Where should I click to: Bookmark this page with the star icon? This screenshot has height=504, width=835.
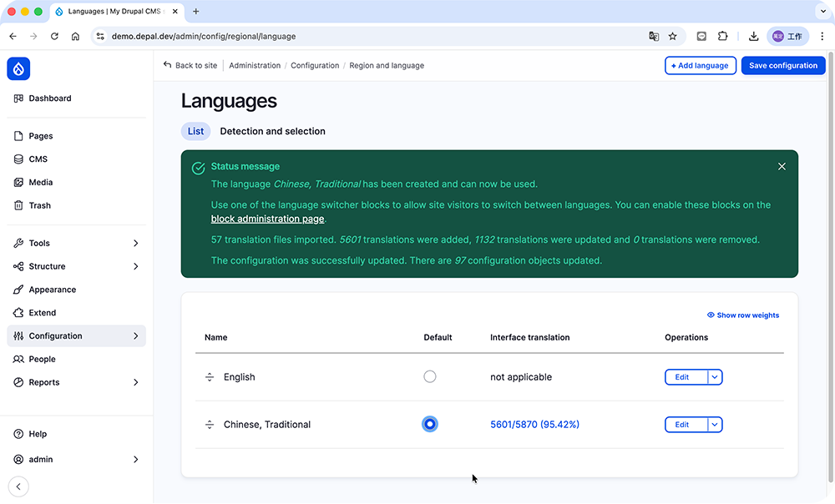tap(672, 37)
